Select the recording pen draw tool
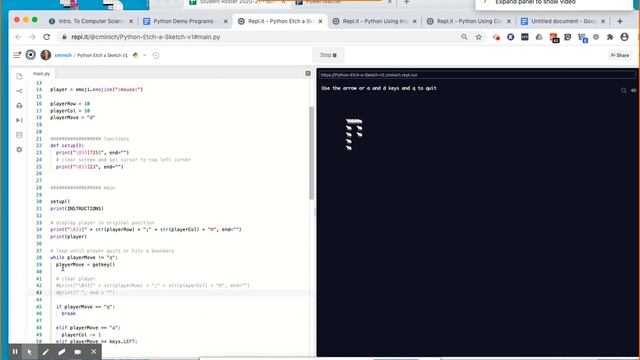Image resolution: width=640 pixels, height=360 pixels. click(45, 351)
